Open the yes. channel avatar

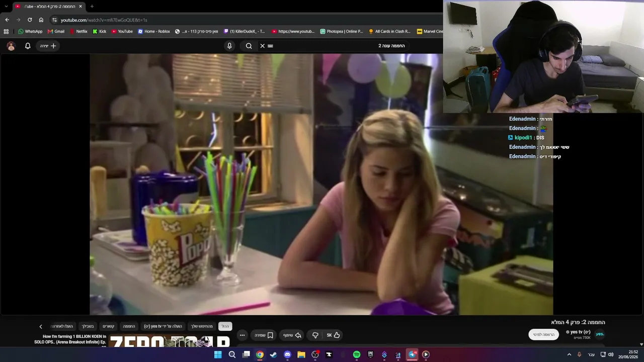(600, 334)
